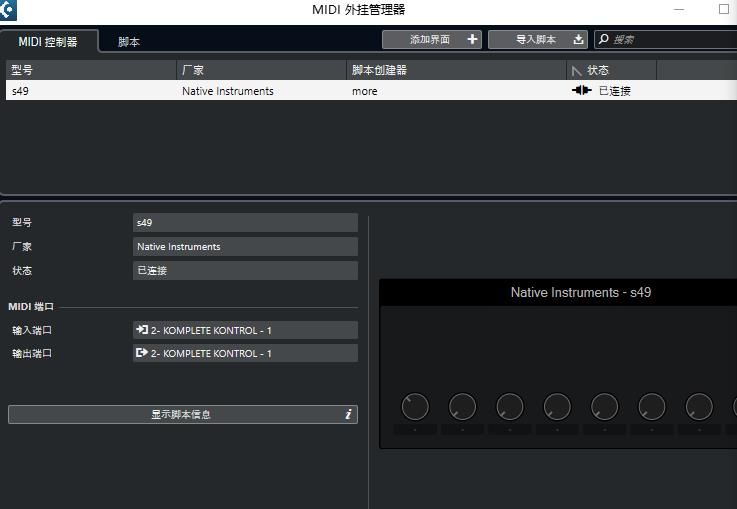737x509 pixels.
Task: Click the magnifier search icon
Action: coord(603,39)
